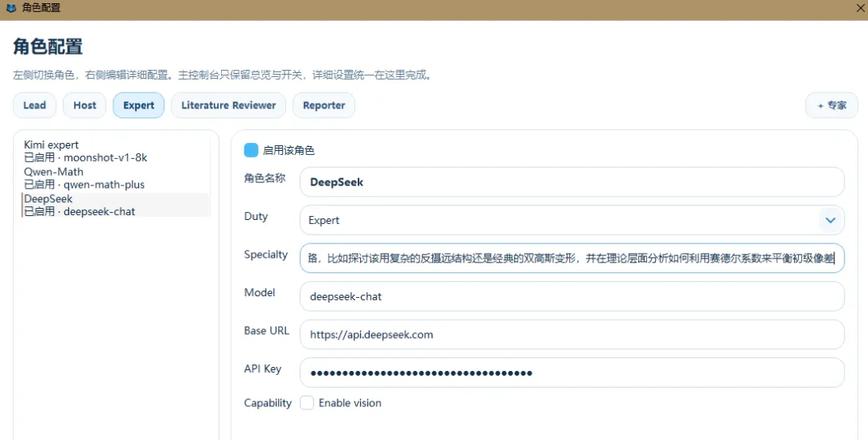Select DeepSeek in the role list
The height and width of the screenshot is (440, 868).
point(116,205)
